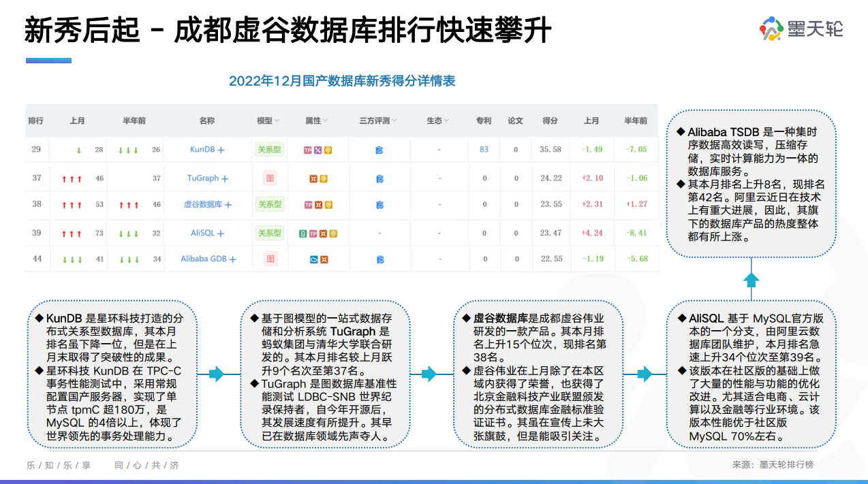Open the TuGraph database link
Viewport: 868px width, 484px height.
tap(203, 178)
